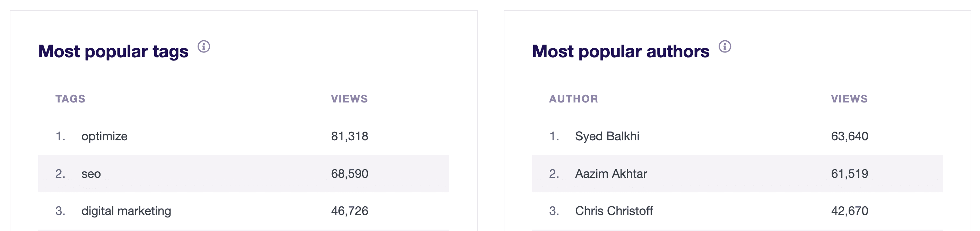Click the 63,640 views value
This screenshot has width=980, height=231.
[850, 136]
